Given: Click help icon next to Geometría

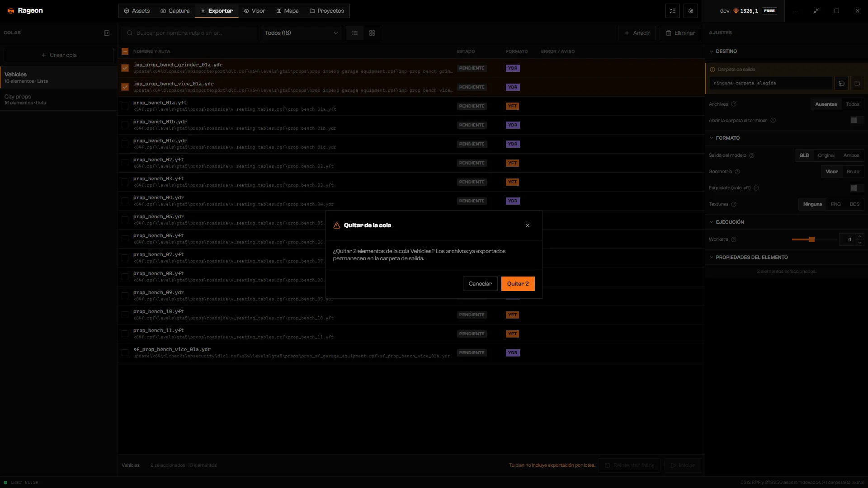Looking at the screenshot, I should click(737, 172).
